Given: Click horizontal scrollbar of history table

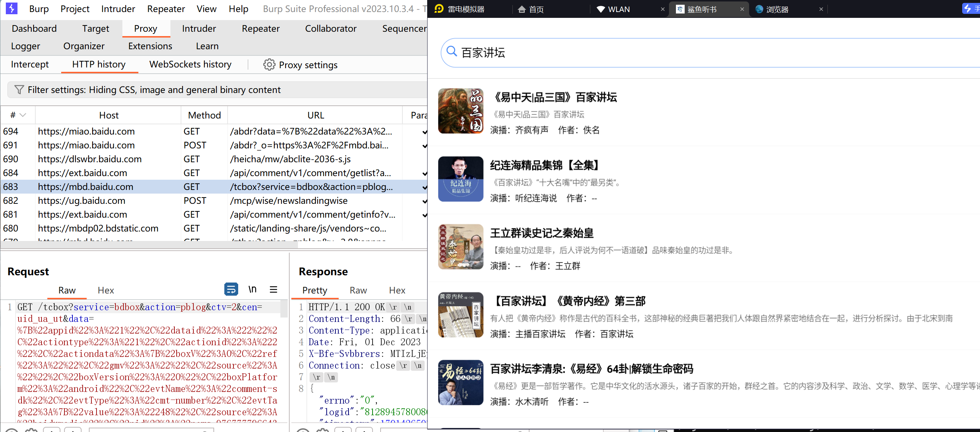Looking at the screenshot, I should coord(149,245).
